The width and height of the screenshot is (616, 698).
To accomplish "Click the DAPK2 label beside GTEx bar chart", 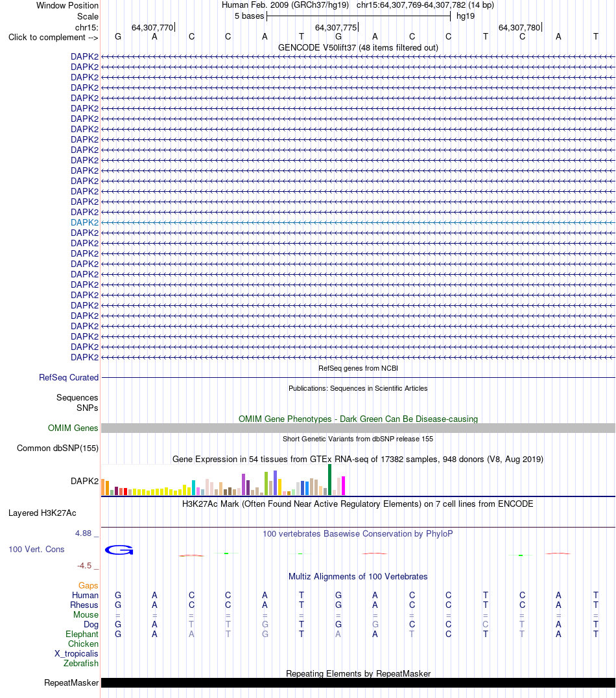I will tap(85, 481).
